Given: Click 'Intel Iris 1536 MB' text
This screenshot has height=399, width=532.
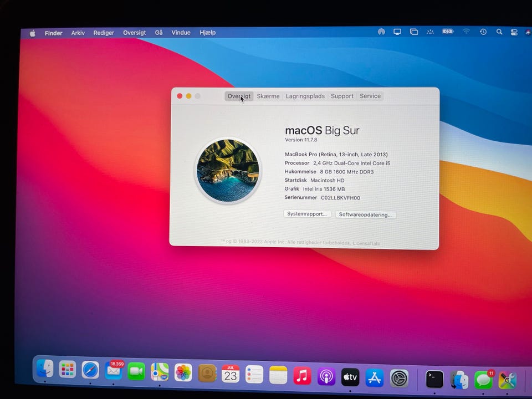Looking at the screenshot, I should coord(324,189).
